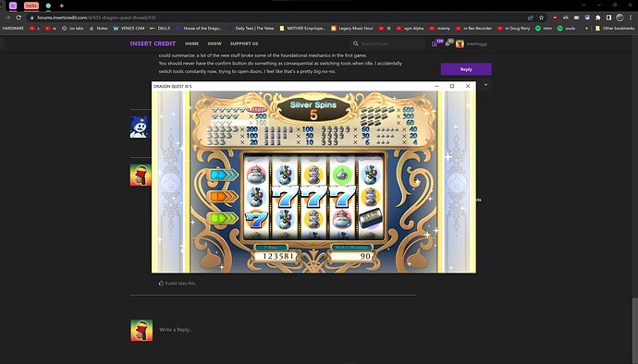Open the treefroggy user dropdown
The image size is (638, 364).
pyautogui.click(x=472, y=43)
